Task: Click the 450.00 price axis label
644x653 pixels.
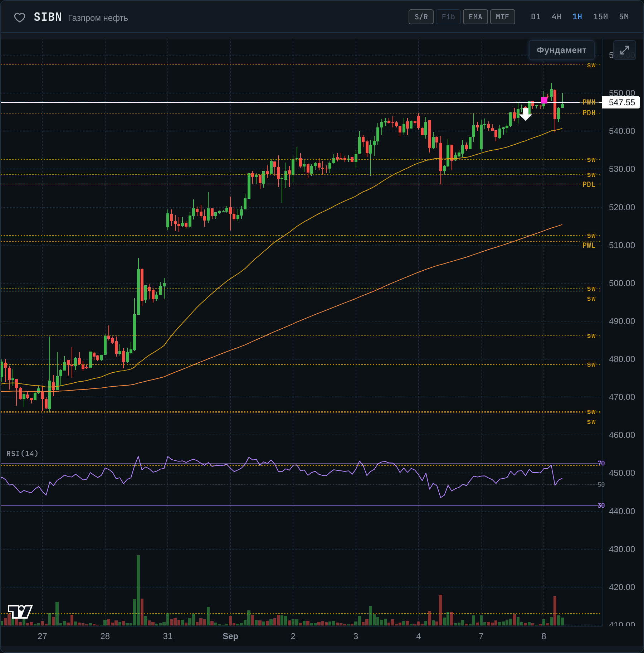Action: click(x=622, y=473)
